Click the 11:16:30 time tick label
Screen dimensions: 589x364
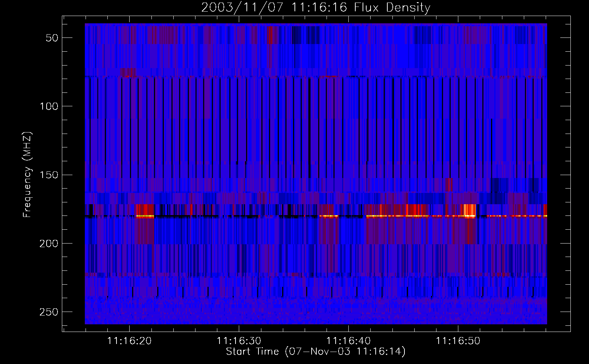click(239, 341)
